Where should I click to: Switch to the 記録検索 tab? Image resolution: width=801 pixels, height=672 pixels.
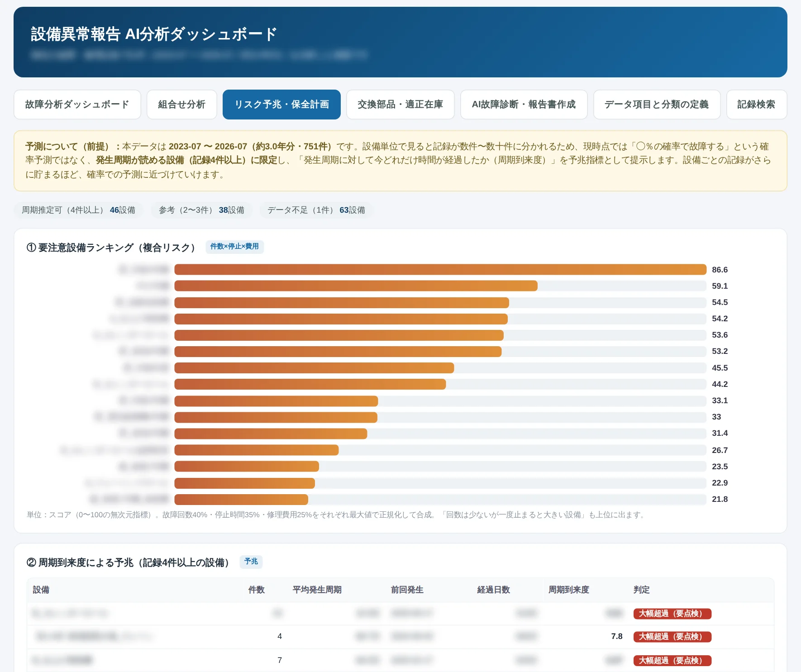pyautogui.click(x=757, y=105)
